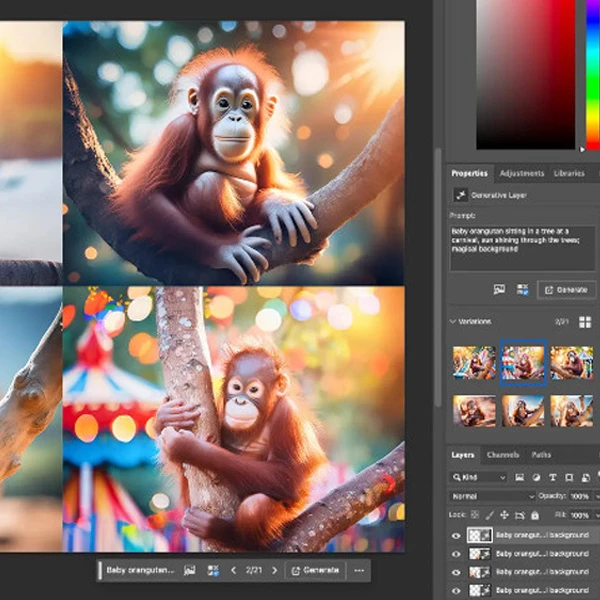Click Generate button in Properties panel
This screenshot has height=600, width=600.
tap(566, 289)
